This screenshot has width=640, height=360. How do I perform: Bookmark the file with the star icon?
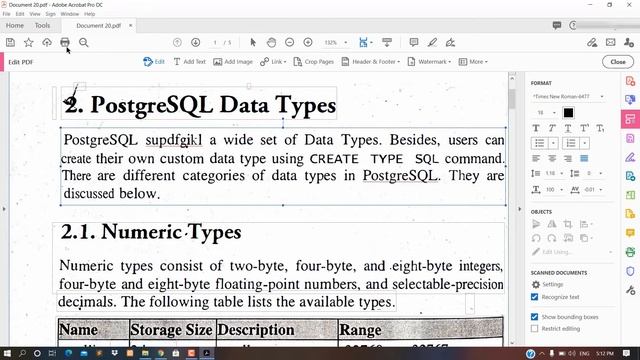click(29, 42)
